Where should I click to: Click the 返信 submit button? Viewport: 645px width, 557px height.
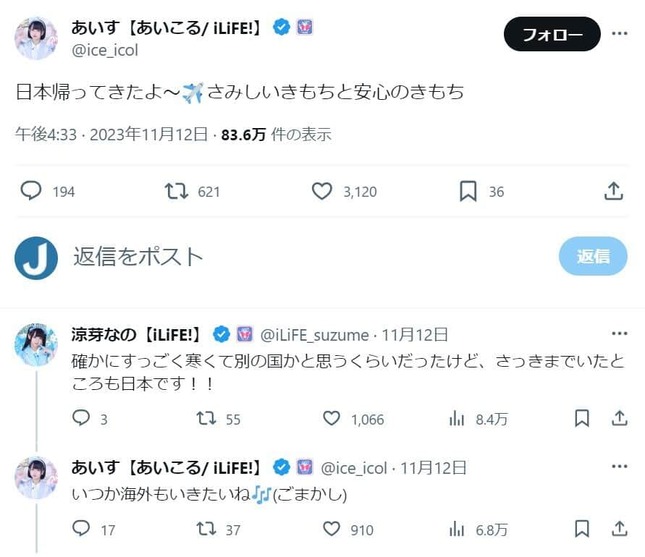point(593,256)
